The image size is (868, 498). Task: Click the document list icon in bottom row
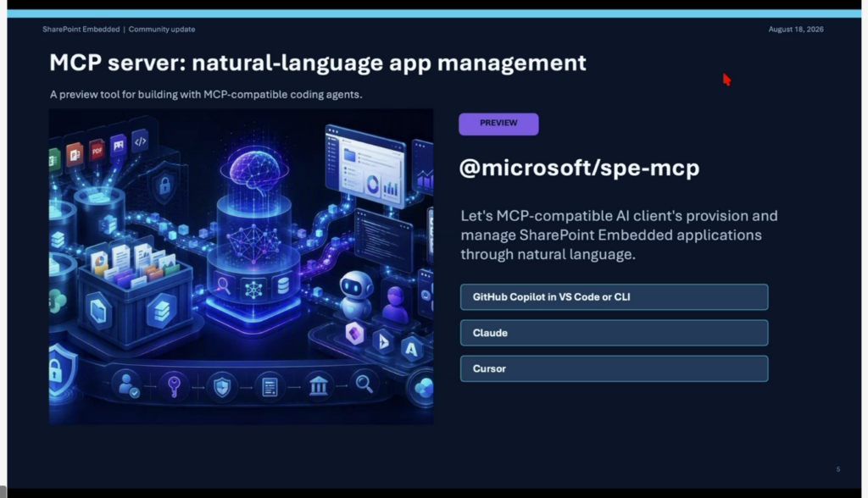[x=270, y=386]
